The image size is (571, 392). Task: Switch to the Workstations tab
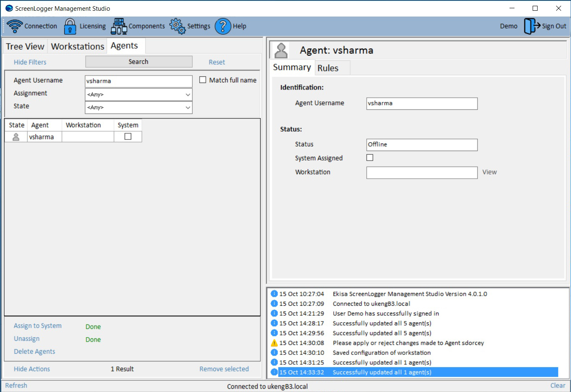point(78,47)
